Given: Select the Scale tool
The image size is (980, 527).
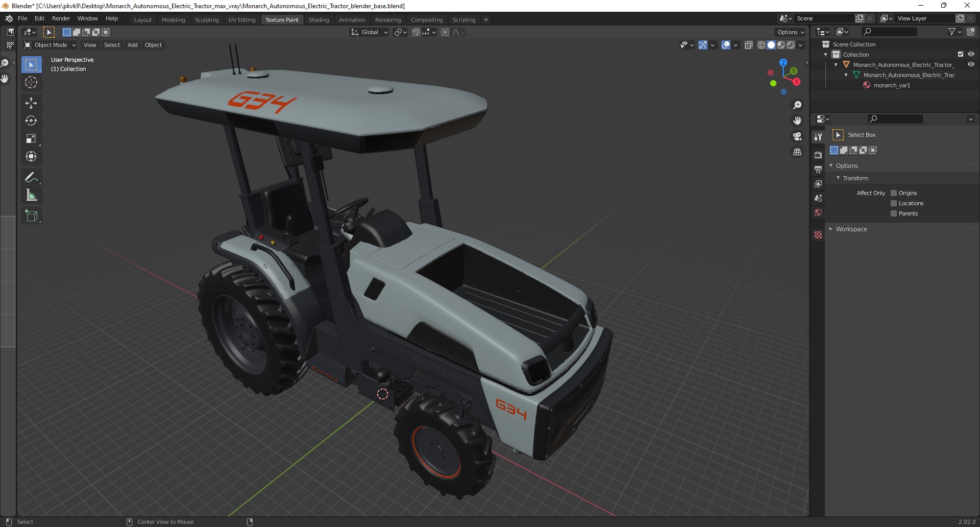Looking at the screenshot, I should (31, 139).
